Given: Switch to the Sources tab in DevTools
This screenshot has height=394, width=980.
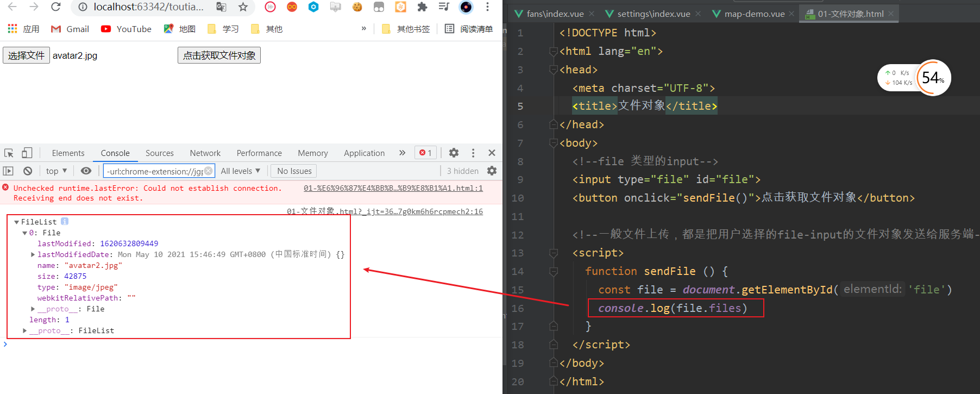Looking at the screenshot, I should coord(159,153).
